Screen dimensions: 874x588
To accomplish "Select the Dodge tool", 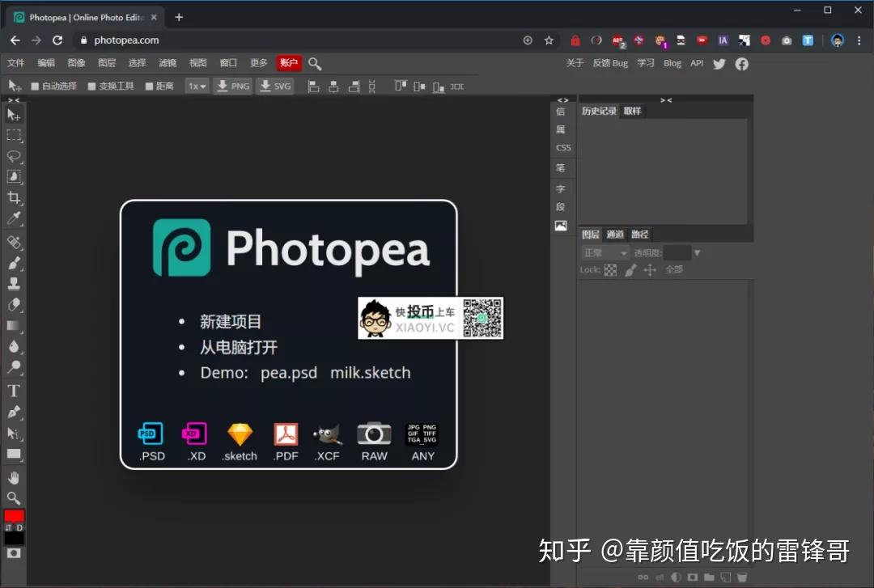I will click(14, 367).
